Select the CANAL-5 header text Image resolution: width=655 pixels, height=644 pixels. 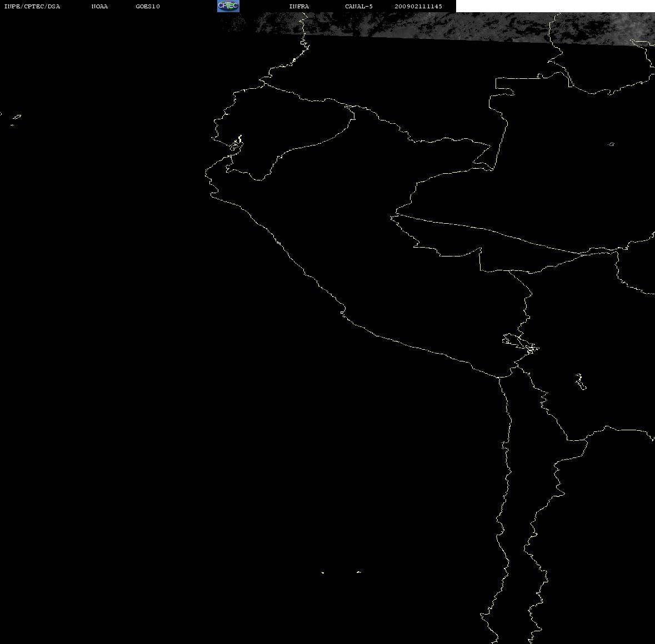click(359, 6)
